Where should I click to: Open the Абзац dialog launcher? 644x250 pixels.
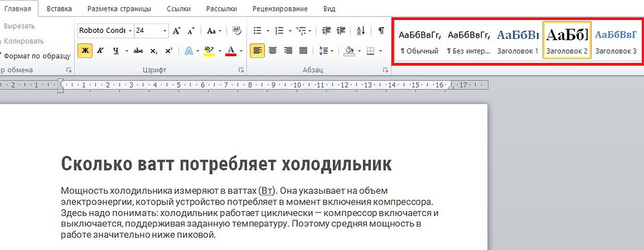click(x=386, y=70)
